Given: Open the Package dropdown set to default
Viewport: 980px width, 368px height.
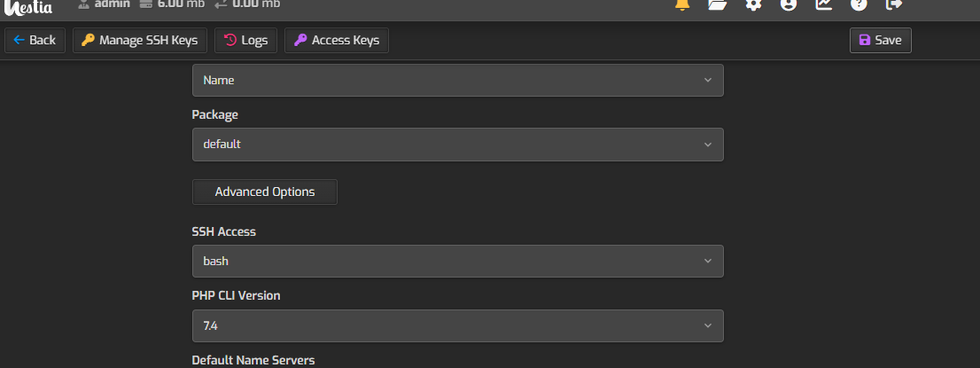Looking at the screenshot, I should (457, 144).
